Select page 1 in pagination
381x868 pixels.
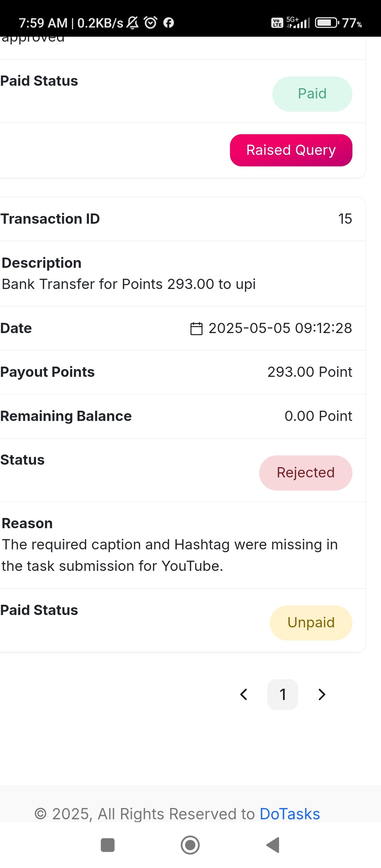[x=283, y=694]
